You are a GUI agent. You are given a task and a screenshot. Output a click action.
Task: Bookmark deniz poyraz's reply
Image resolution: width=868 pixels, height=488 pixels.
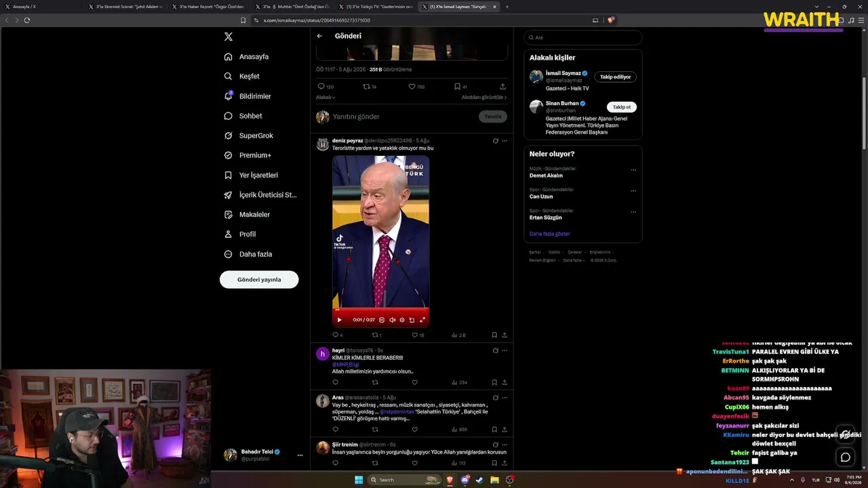[x=494, y=335]
